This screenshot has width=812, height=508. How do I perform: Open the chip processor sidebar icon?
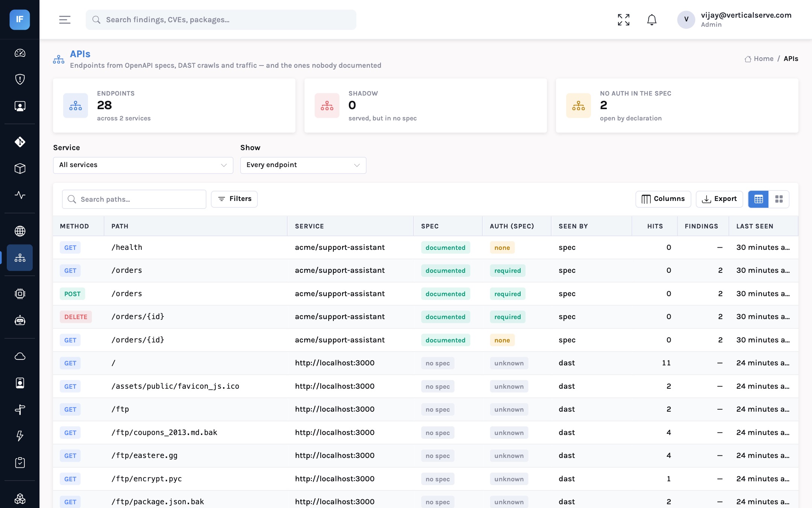click(20, 294)
